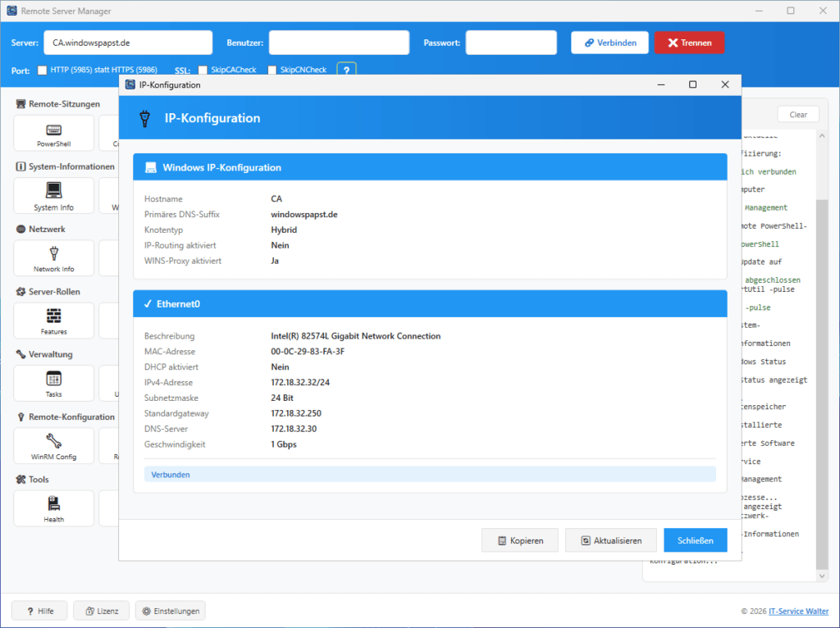
Task: Clear the output log
Action: click(797, 114)
